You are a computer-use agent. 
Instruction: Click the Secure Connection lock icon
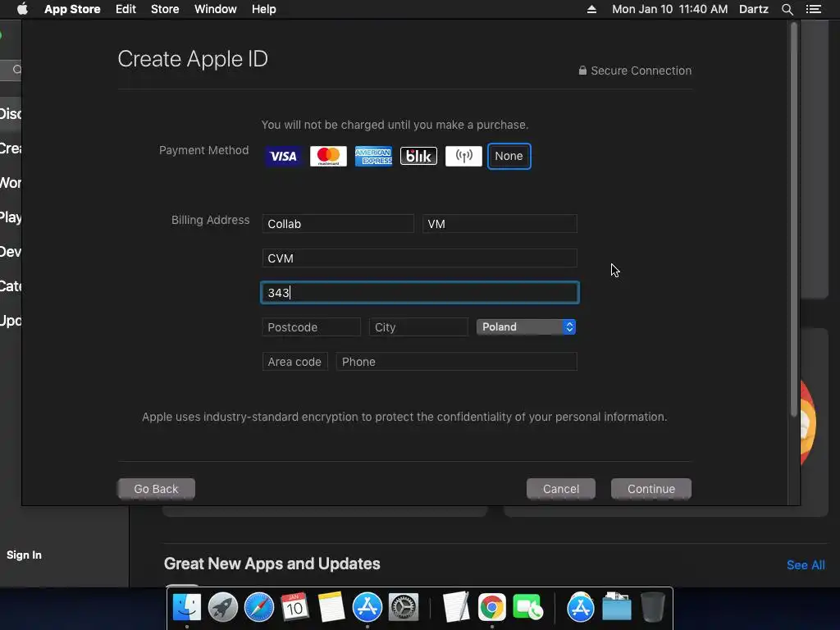(x=582, y=71)
